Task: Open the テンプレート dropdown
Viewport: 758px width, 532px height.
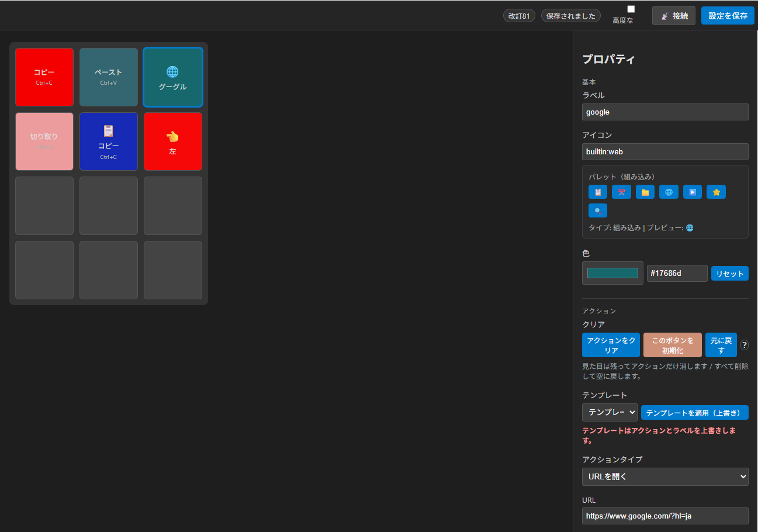Action: coord(610,412)
